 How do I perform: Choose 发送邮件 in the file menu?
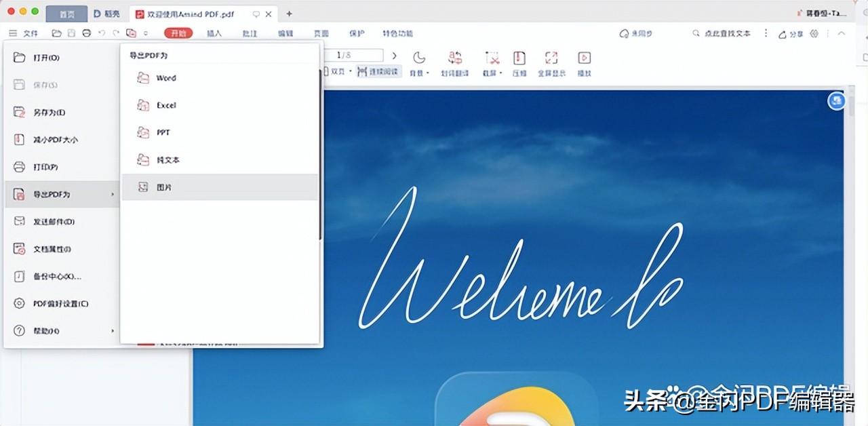point(62,222)
